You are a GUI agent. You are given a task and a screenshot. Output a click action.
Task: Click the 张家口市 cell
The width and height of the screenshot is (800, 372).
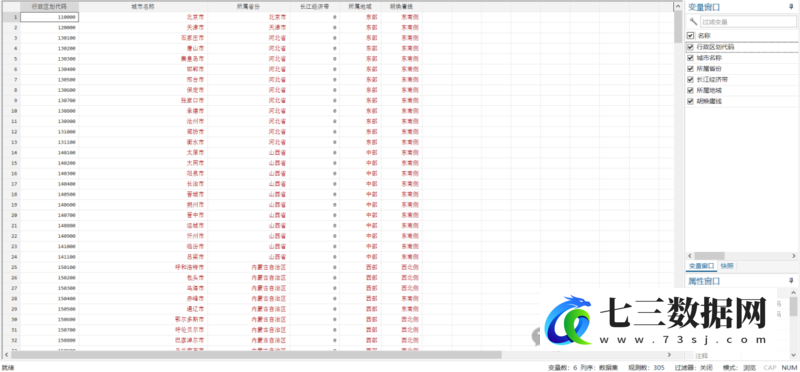point(143,101)
